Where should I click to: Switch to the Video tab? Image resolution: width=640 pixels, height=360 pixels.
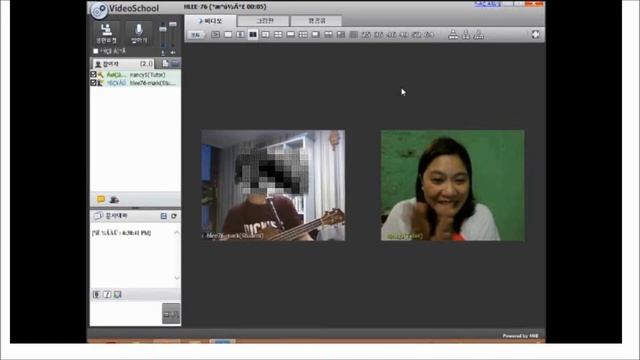210,21
